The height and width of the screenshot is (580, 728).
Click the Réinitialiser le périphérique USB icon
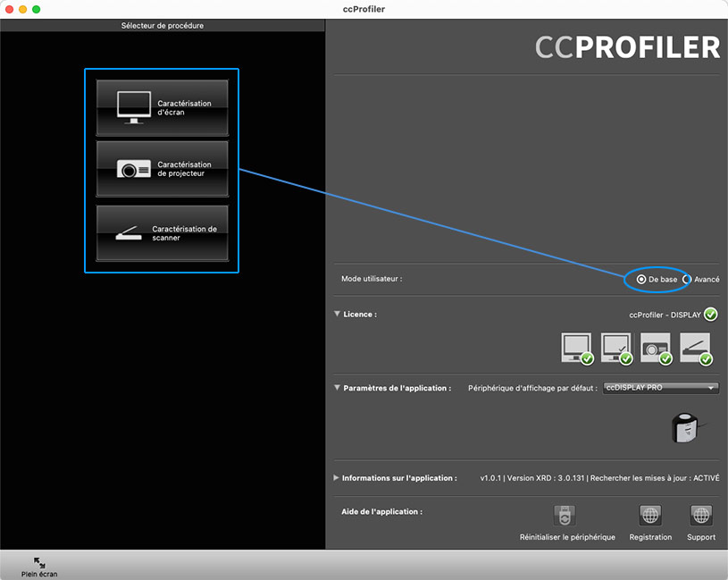point(565,516)
